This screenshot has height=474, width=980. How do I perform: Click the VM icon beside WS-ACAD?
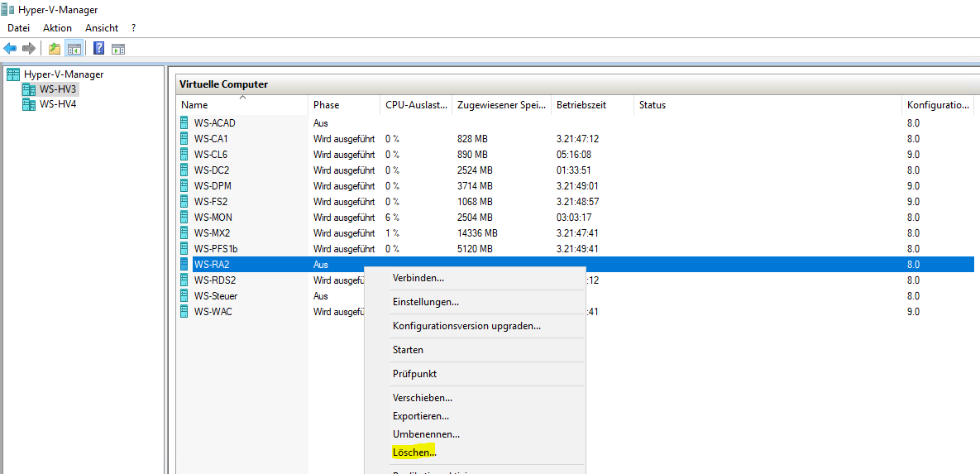[184, 122]
